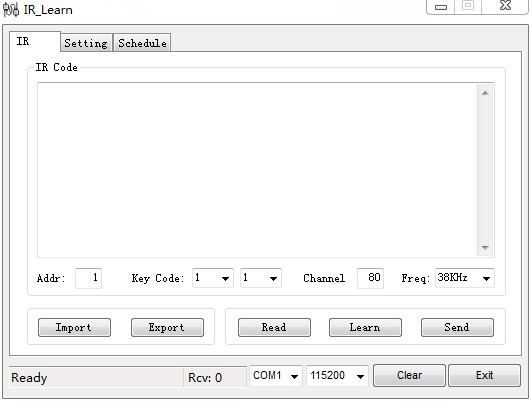Click the Import button
This screenshot has width=531, height=401.
point(74,328)
